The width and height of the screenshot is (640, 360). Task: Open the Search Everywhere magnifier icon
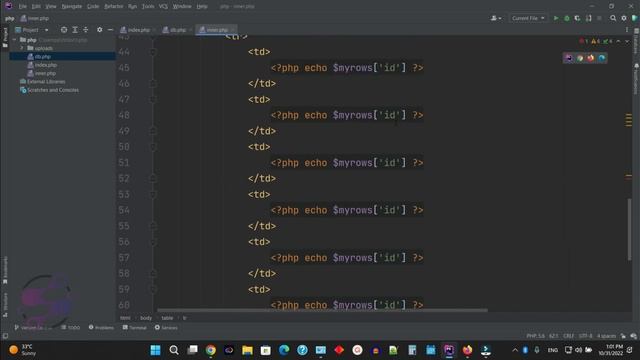click(x=613, y=18)
